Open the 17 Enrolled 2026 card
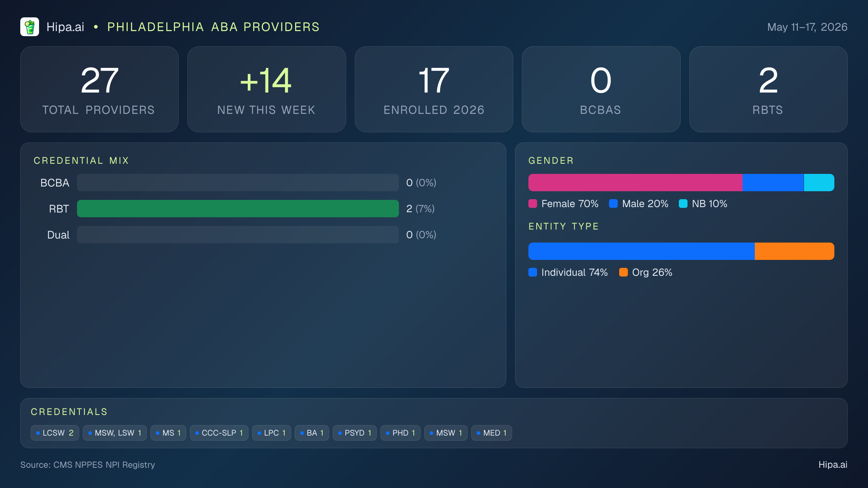Viewport: 868px width, 488px height. (x=434, y=89)
